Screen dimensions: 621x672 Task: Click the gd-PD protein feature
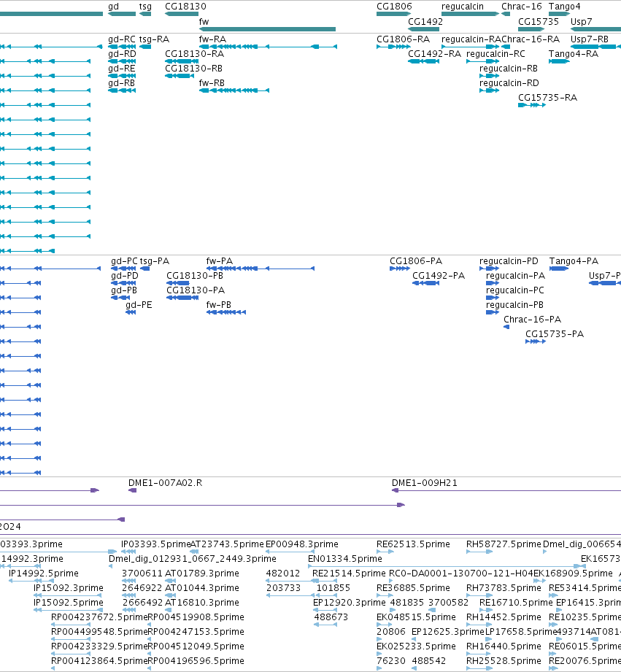(x=123, y=283)
